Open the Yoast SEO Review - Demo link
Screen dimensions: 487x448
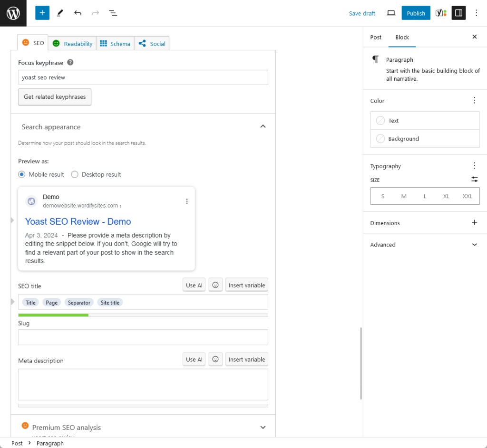(78, 221)
